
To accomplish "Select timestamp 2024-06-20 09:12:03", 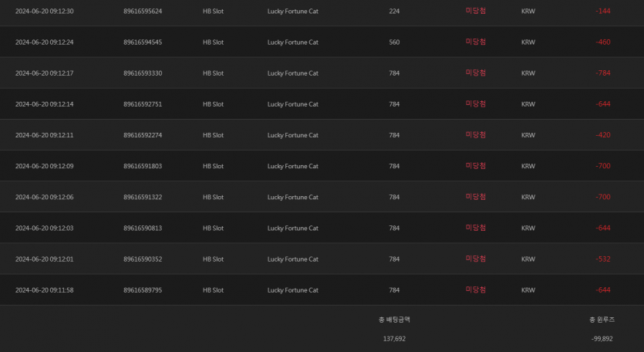I will 45,228.
